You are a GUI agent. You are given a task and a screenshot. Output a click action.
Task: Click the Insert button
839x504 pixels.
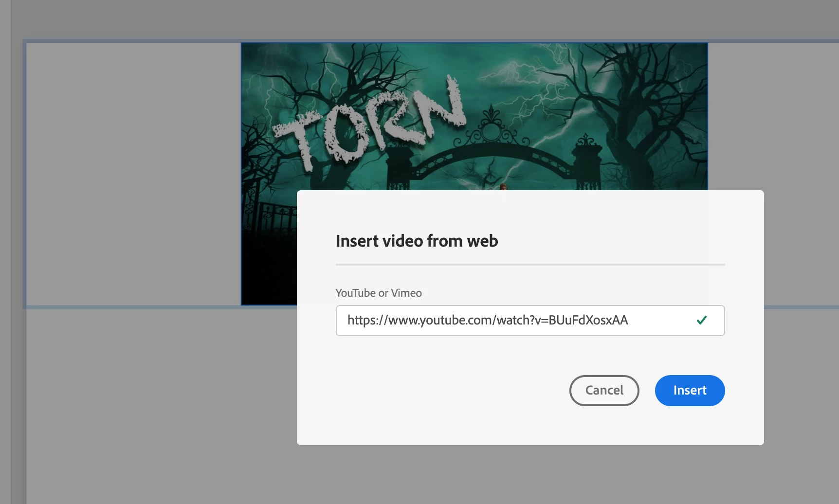click(x=690, y=390)
